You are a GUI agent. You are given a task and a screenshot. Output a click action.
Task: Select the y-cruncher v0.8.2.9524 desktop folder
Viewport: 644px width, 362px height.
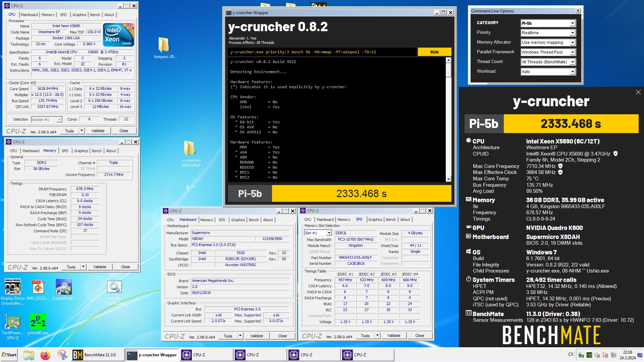[x=191, y=154]
